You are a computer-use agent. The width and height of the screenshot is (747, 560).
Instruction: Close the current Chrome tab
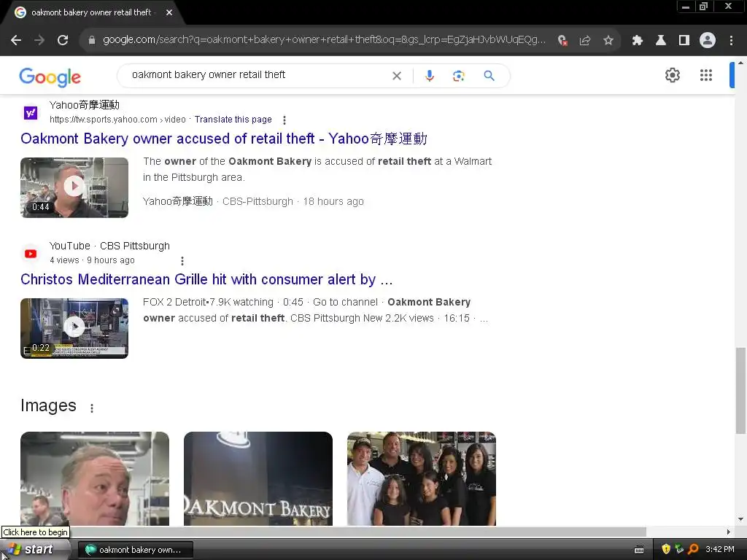click(169, 13)
